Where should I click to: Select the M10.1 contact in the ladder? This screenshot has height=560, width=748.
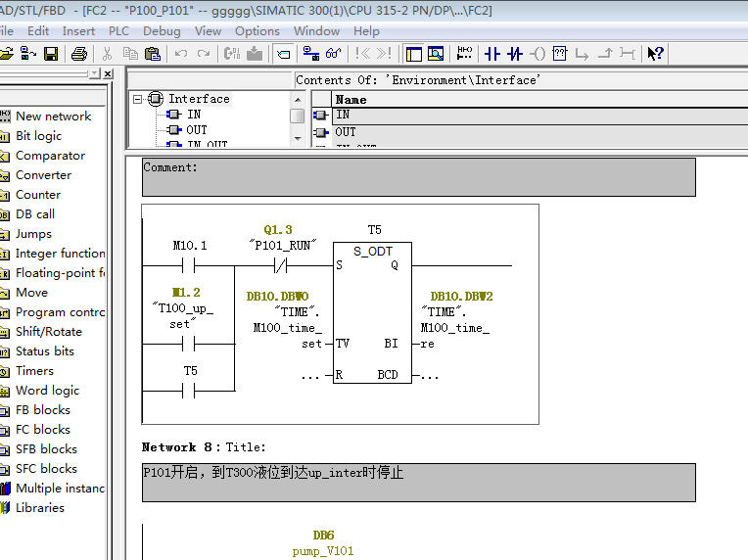tap(189, 265)
